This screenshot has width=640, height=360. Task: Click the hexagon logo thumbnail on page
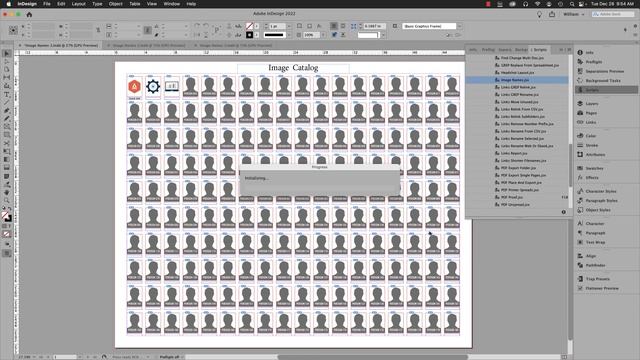(x=134, y=87)
